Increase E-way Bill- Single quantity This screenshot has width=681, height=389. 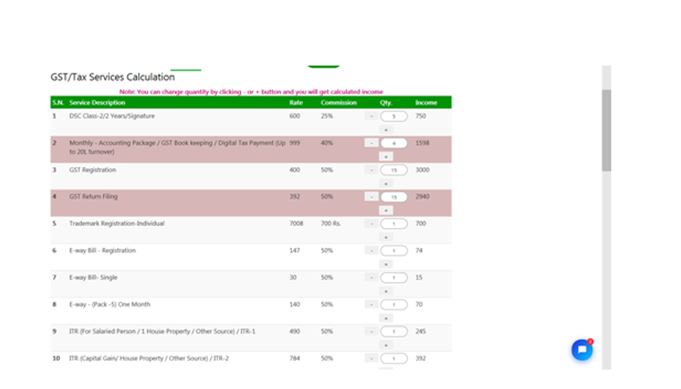[x=386, y=291]
